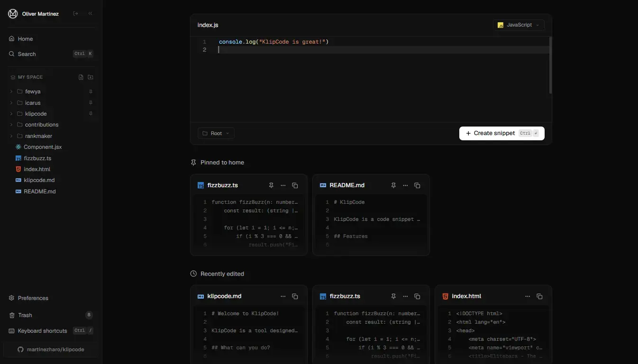Click the TypeScript icon on pinned fizzbuzz.ts card
Screen dimensions: 638x364
pyautogui.click(x=201, y=185)
